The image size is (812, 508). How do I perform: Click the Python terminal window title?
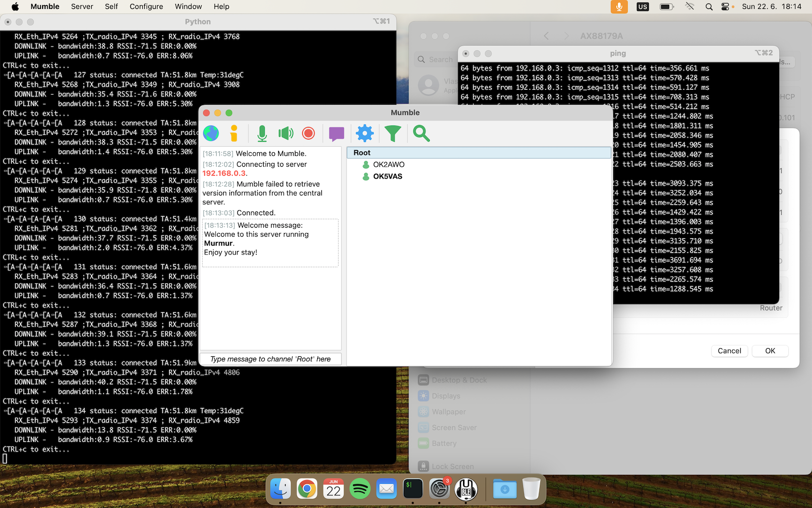[x=198, y=22]
